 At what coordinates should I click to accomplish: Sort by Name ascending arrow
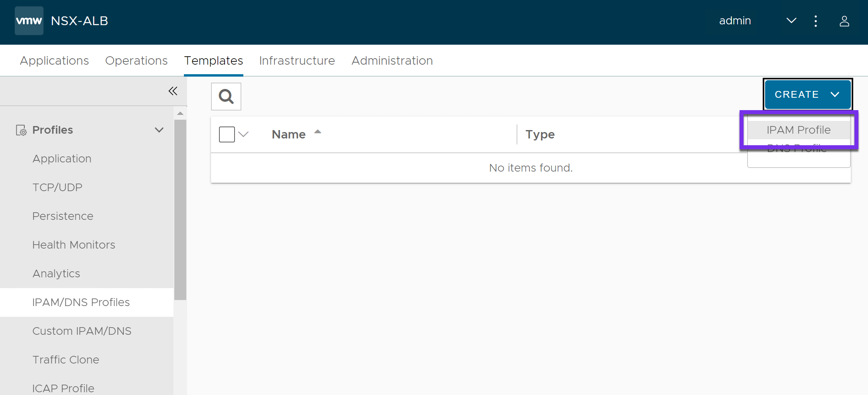[318, 132]
